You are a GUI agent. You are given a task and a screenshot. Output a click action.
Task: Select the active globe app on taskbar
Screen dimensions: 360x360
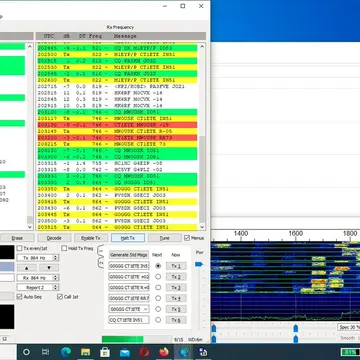coord(184,352)
